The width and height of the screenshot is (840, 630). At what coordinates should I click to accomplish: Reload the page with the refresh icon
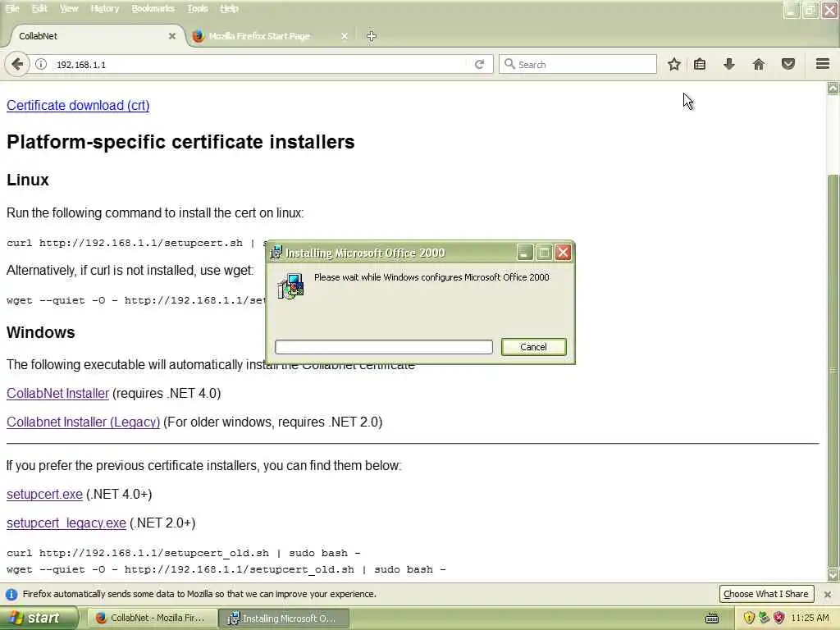(x=479, y=64)
